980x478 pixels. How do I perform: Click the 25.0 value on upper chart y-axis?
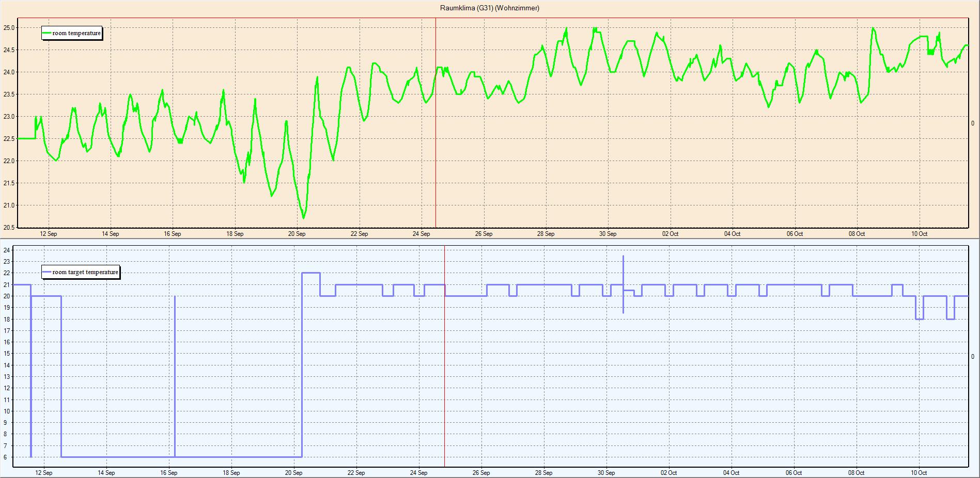click(9, 27)
